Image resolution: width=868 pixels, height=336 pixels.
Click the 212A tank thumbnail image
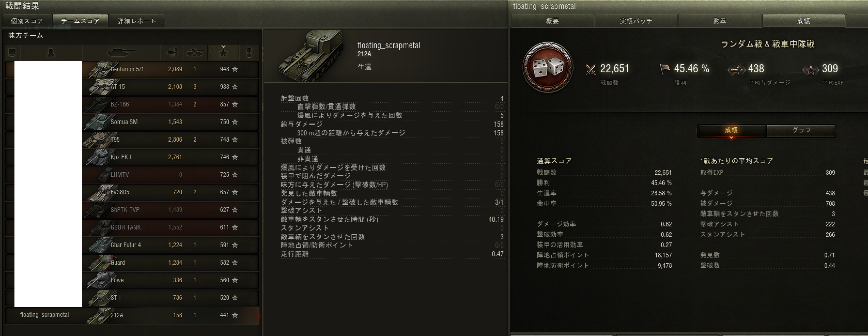(311, 56)
